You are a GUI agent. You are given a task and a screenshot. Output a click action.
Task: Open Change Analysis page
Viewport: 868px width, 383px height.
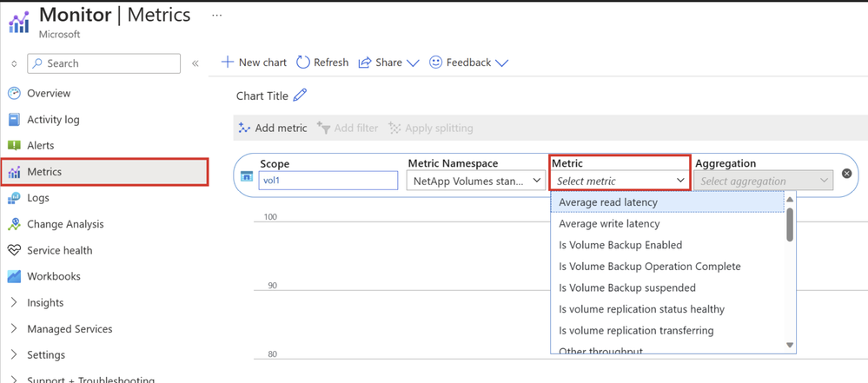coord(65,224)
